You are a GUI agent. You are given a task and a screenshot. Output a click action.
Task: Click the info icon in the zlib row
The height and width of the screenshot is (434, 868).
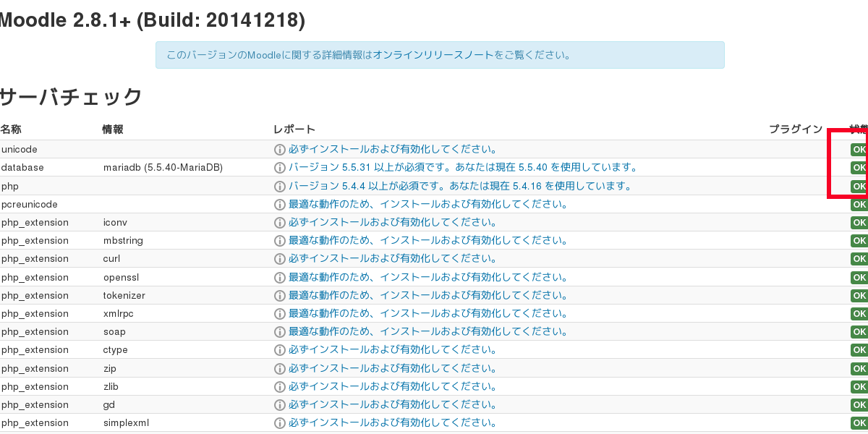pos(280,387)
